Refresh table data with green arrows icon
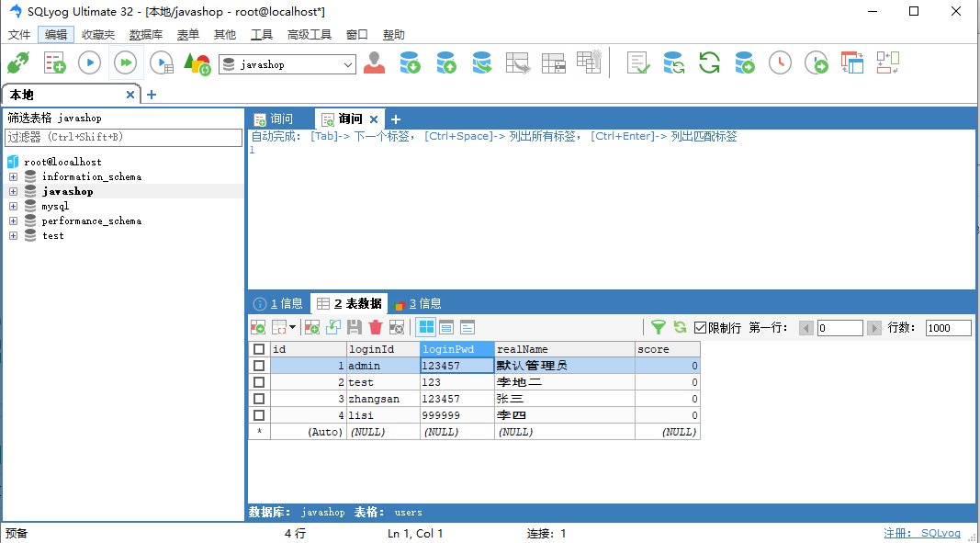 pos(680,326)
